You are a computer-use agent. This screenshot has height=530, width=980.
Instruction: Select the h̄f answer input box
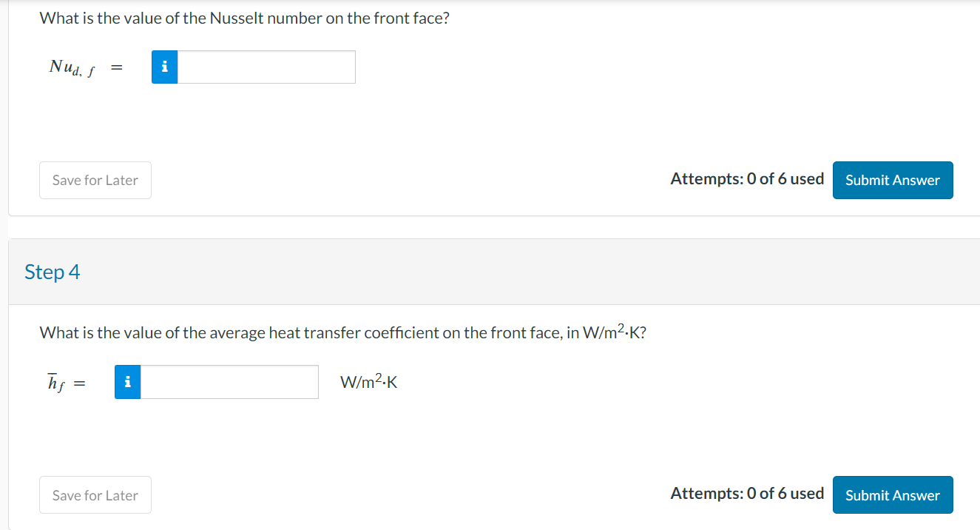pos(229,382)
